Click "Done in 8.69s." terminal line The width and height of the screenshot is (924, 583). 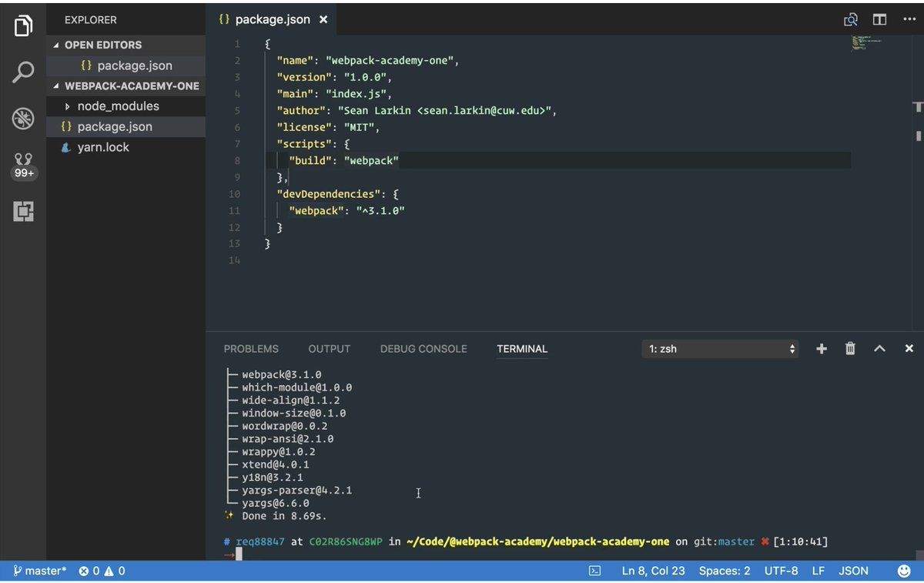coord(285,516)
